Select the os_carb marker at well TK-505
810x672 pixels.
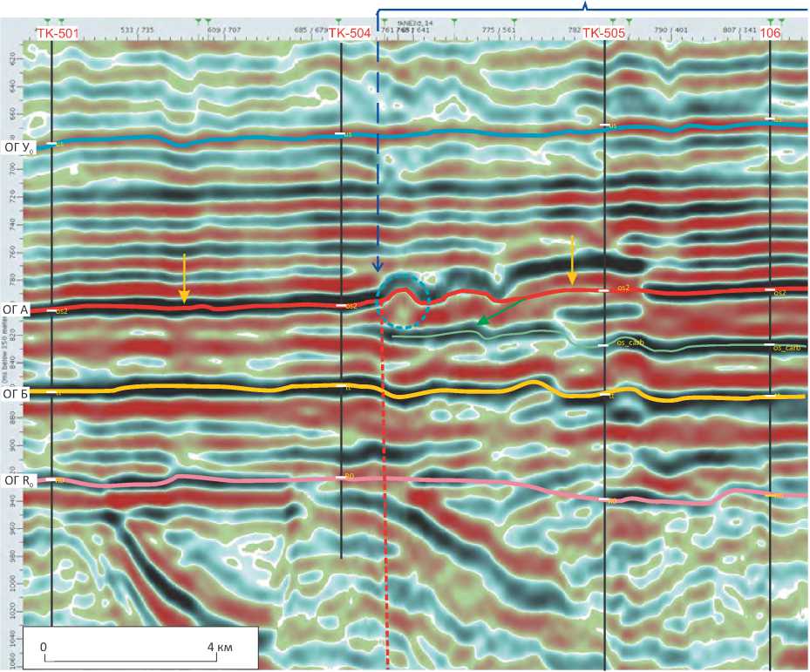[x=630, y=343]
